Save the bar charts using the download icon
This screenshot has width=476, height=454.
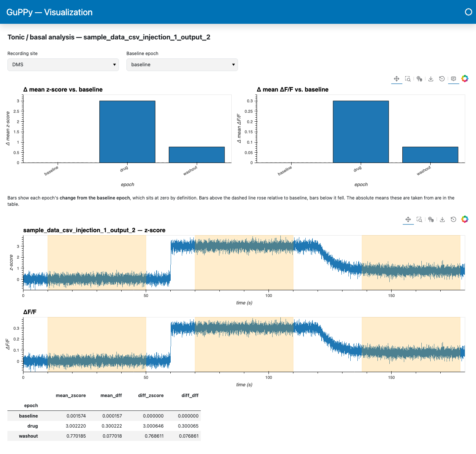point(431,79)
